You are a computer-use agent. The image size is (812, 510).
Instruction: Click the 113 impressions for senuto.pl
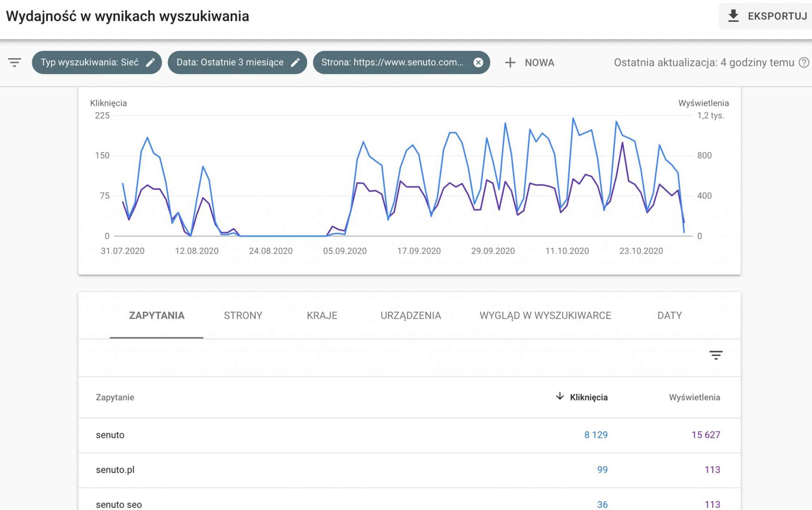click(x=712, y=470)
